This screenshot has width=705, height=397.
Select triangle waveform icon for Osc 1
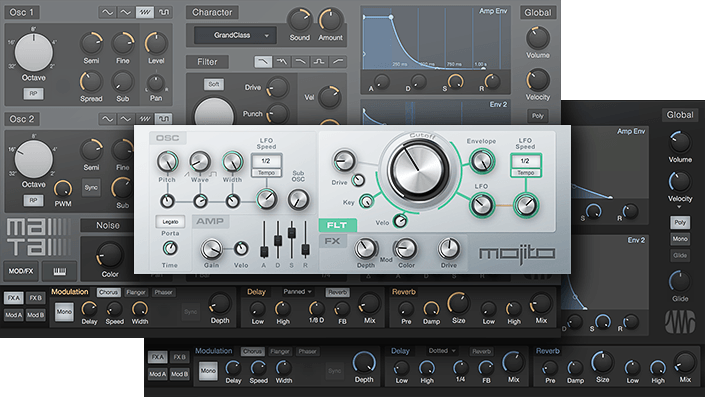[125, 12]
